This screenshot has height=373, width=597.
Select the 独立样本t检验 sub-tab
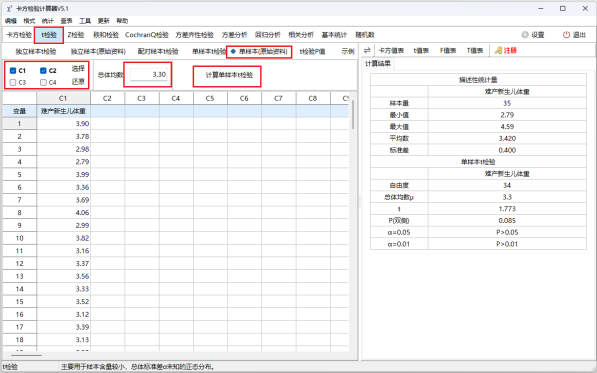pos(36,51)
